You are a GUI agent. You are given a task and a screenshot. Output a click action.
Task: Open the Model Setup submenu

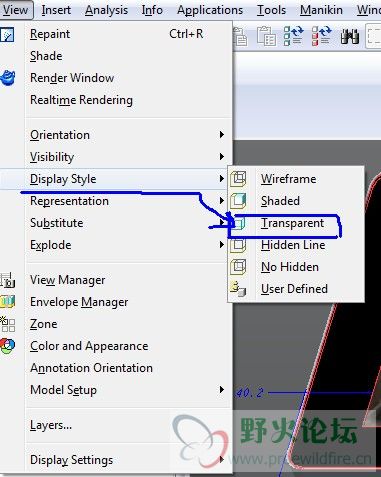116,390
